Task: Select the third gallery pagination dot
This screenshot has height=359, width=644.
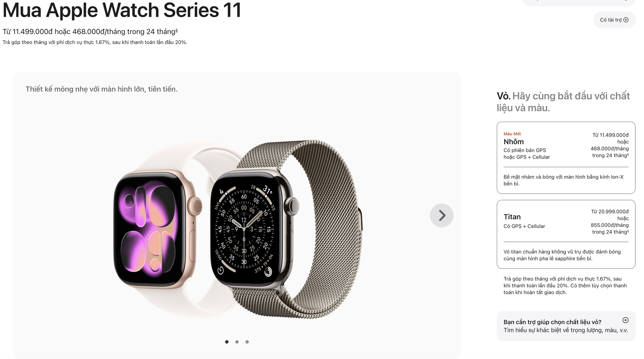Action: pos(247,342)
